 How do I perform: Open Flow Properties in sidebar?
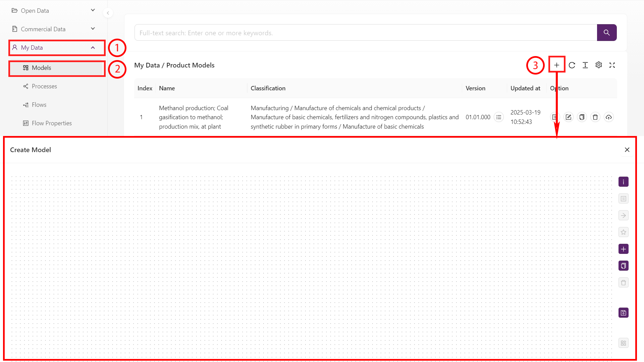[x=52, y=123]
